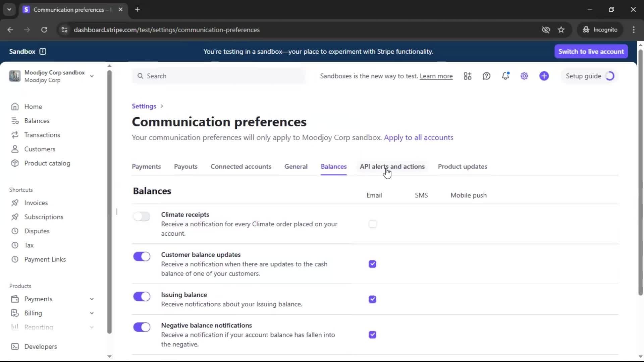
Task: Click the settings gear icon
Action: click(x=524, y=76)
